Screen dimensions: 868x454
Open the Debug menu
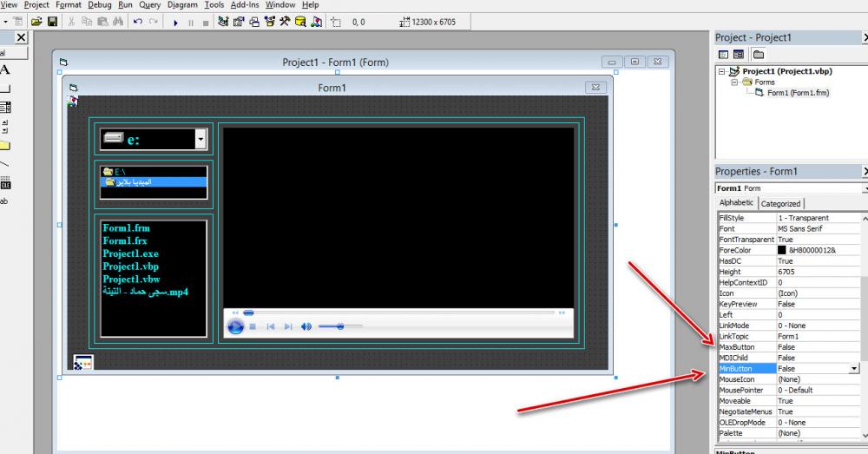point(100,5)
